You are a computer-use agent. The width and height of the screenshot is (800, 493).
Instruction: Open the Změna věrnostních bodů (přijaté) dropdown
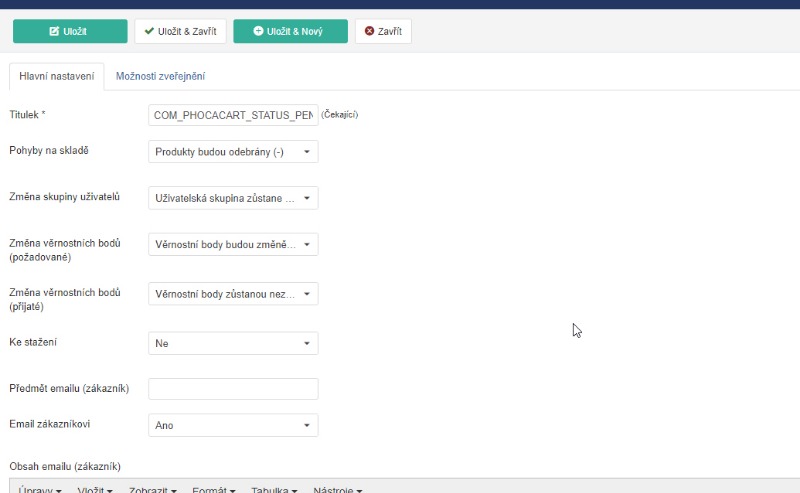coord(233,294)
